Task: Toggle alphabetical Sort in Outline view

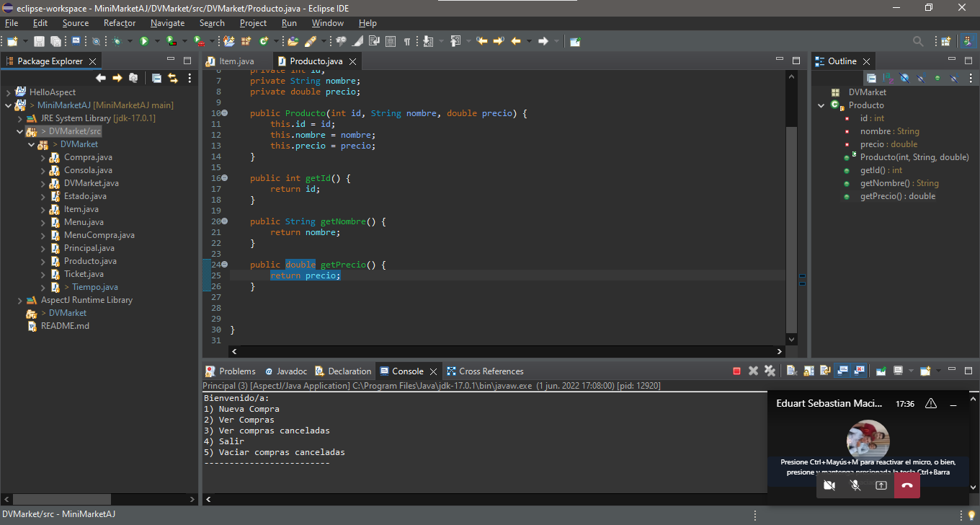Action: click(888, 78)
